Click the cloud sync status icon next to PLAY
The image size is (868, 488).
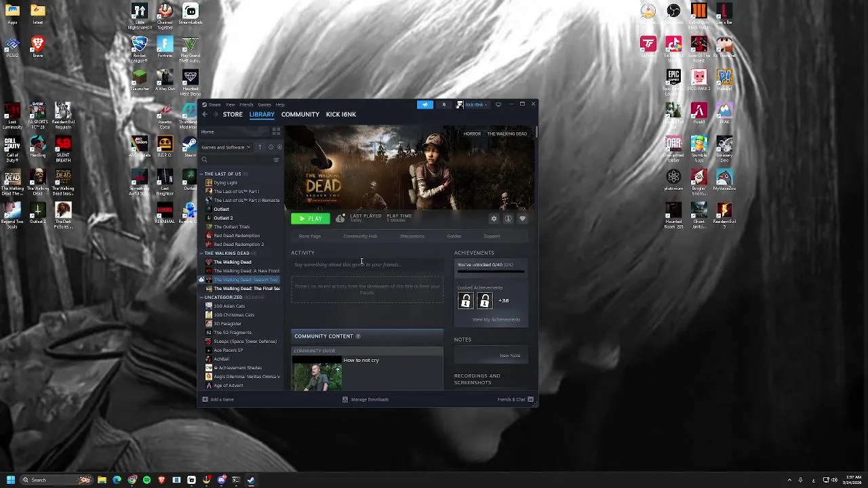[x=340, y=218]
